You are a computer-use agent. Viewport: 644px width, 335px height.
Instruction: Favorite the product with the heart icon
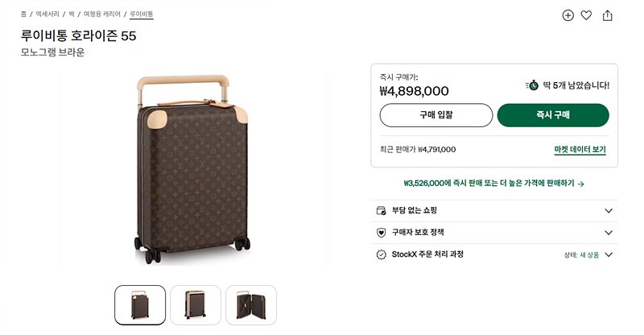tap(586, 15)
